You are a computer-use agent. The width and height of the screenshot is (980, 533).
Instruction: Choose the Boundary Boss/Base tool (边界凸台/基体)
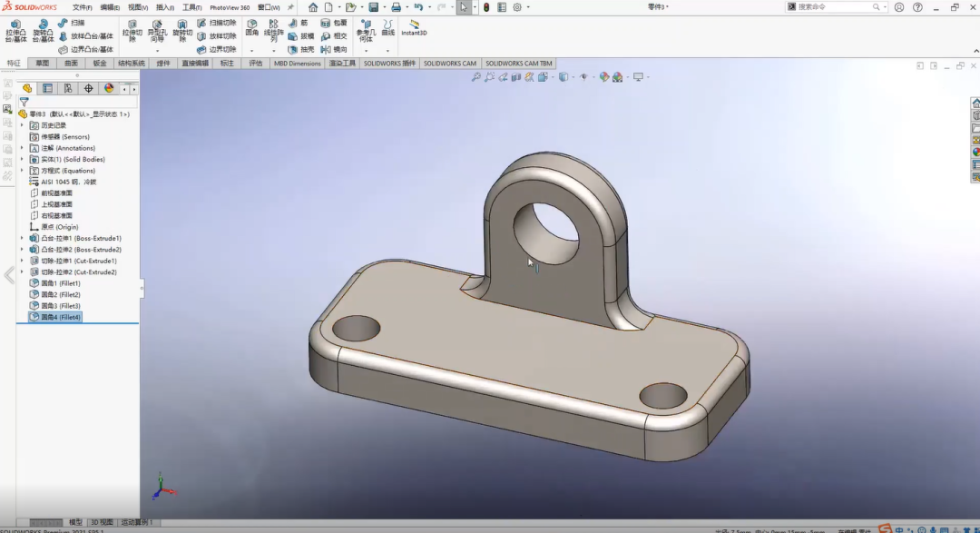(x=85, y=49)
